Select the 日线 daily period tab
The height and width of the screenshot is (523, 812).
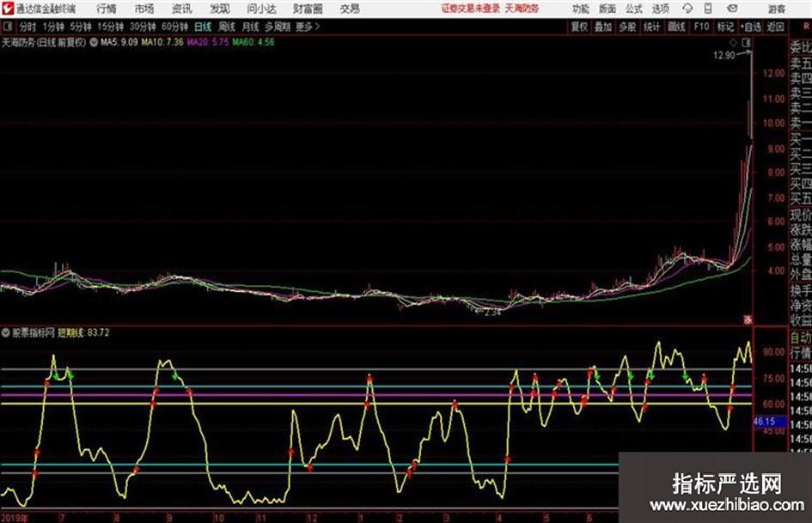coord(203,27)
